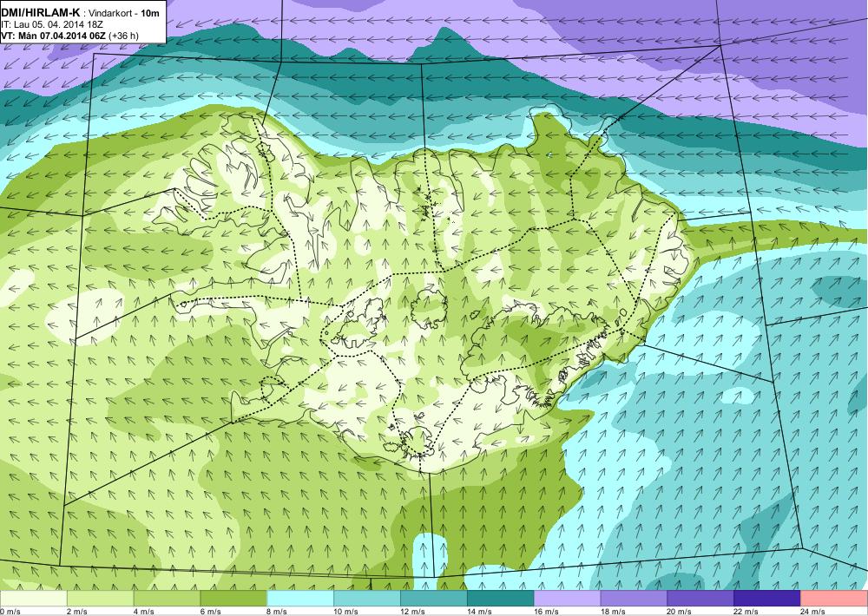Viewport: 868px width, 616px height.
Task: Click the '16 m/s' legend label
Action: (546, 612)
